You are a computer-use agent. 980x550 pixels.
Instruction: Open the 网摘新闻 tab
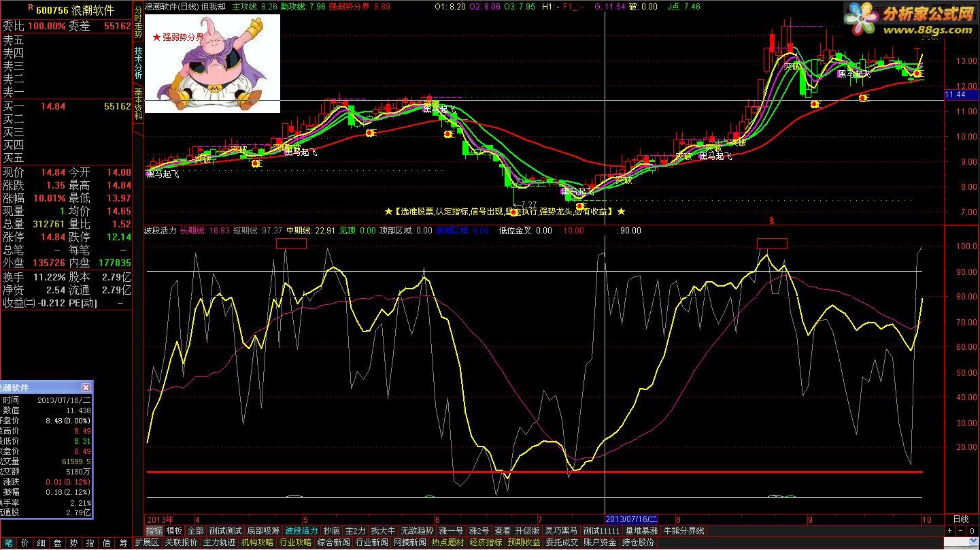click(x=409, y=543)
